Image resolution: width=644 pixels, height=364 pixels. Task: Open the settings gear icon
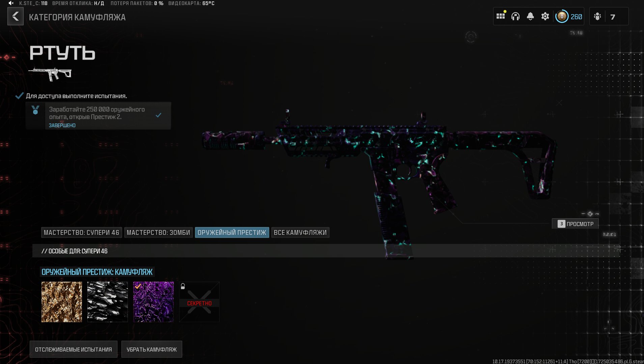click(x=545, y=17)
